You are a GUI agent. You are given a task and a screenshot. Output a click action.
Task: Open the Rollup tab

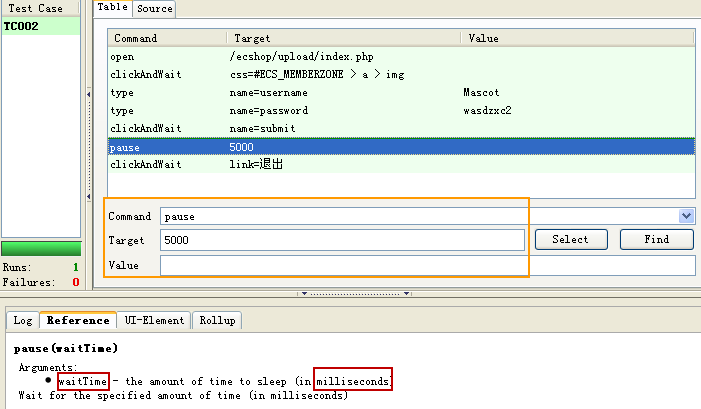pyautogui.click(x=217, y=320)
